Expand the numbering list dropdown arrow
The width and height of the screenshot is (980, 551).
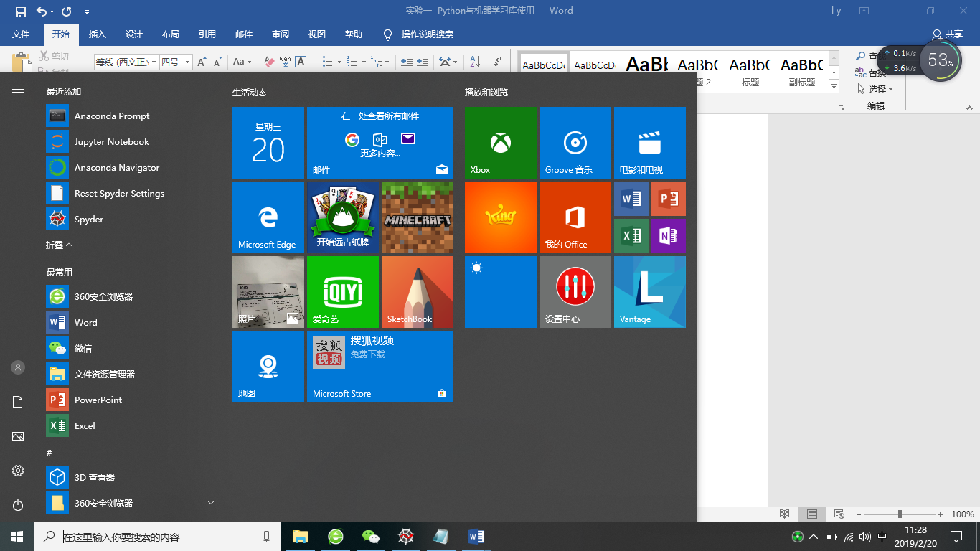tap(364, 62)
